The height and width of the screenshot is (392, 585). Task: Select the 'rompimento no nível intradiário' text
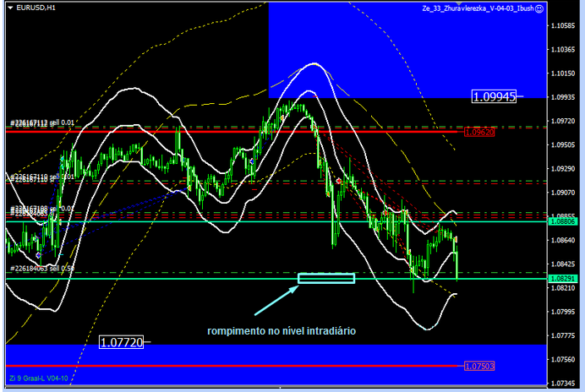coord(284,331)
